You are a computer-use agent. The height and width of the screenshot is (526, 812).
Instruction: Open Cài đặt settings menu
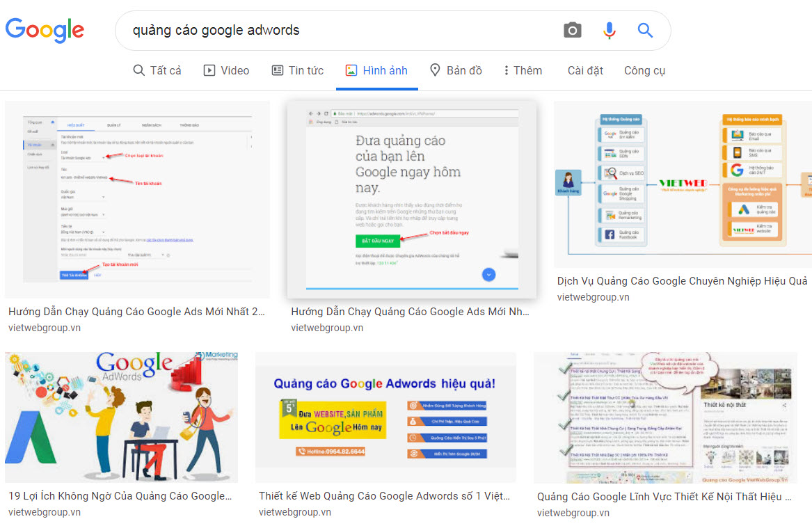pos(585,70)
